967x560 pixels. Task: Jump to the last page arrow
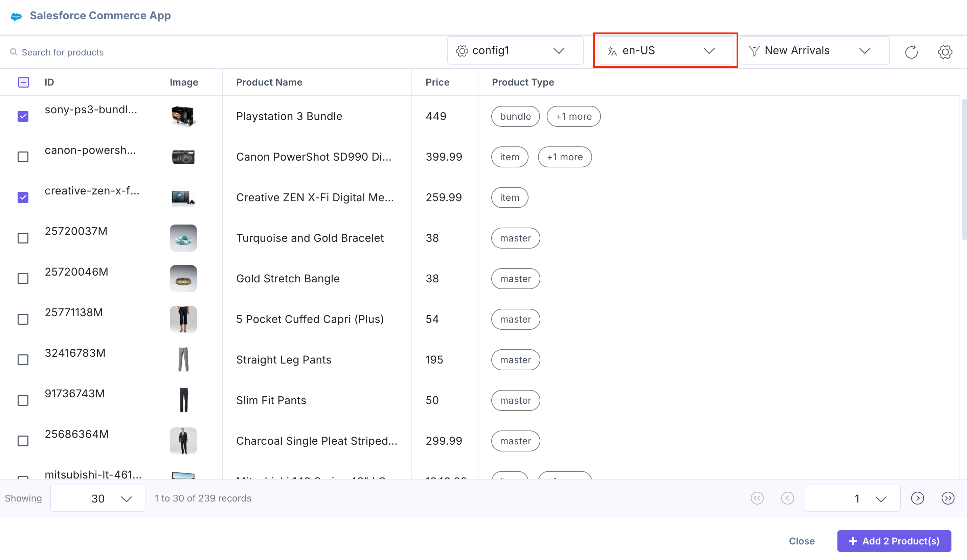coord(947,498)
